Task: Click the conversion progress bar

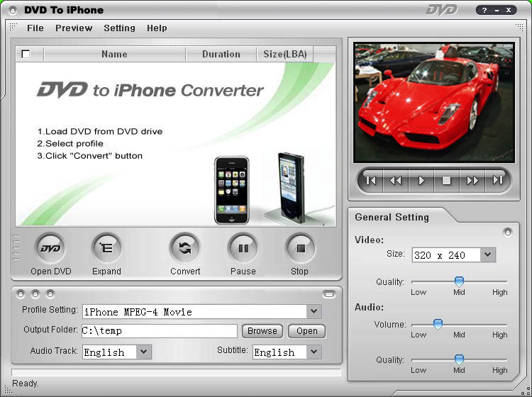Action: tap(176, 372)
